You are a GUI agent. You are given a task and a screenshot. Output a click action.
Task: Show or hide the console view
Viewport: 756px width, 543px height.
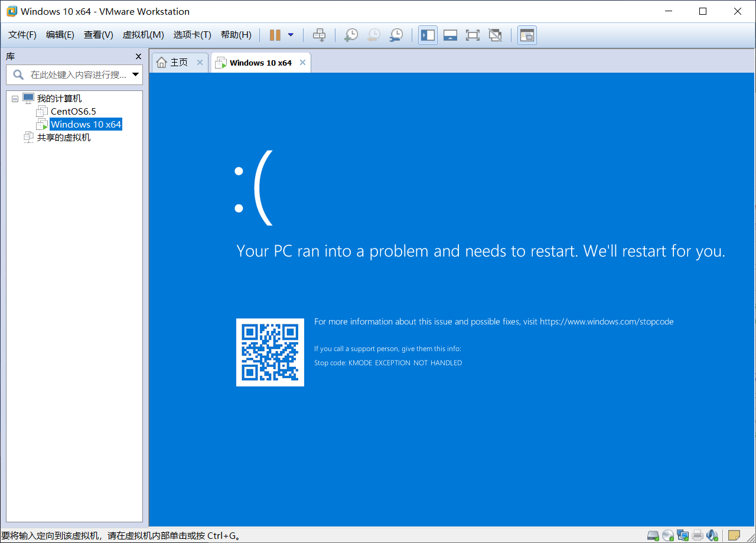(526, 35)
